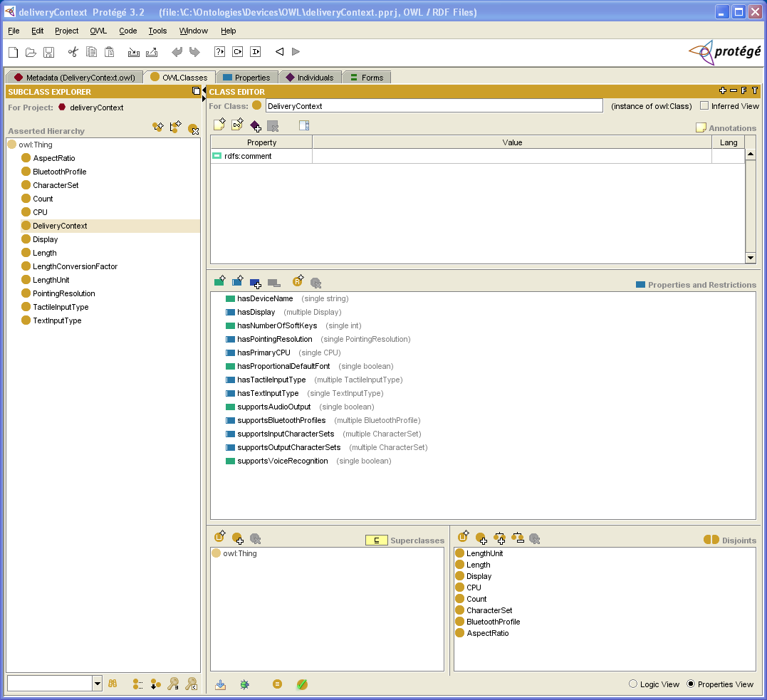
Task: Collapse the Subclass Explorer with left arrow
Action: tap(204, 89)
